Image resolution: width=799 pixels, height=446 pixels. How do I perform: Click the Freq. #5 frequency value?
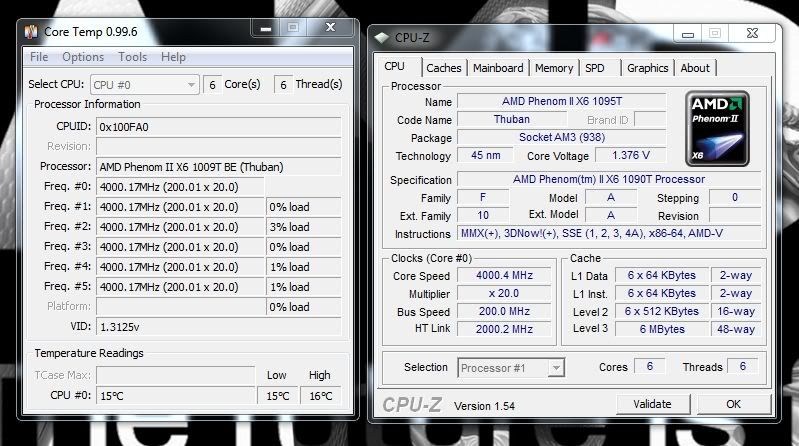(180, 287)
